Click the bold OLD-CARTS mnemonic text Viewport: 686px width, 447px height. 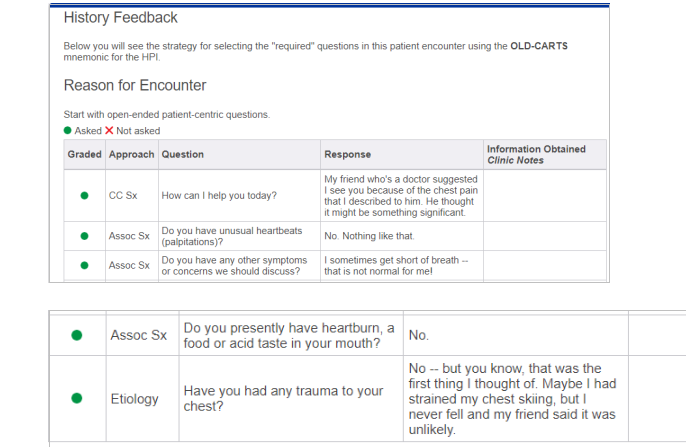point(545,46)
